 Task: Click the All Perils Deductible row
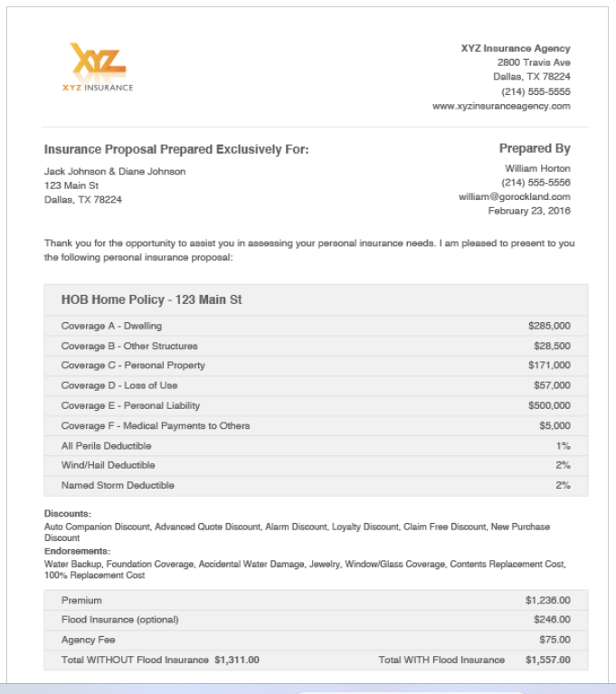[x=316, y=446]
